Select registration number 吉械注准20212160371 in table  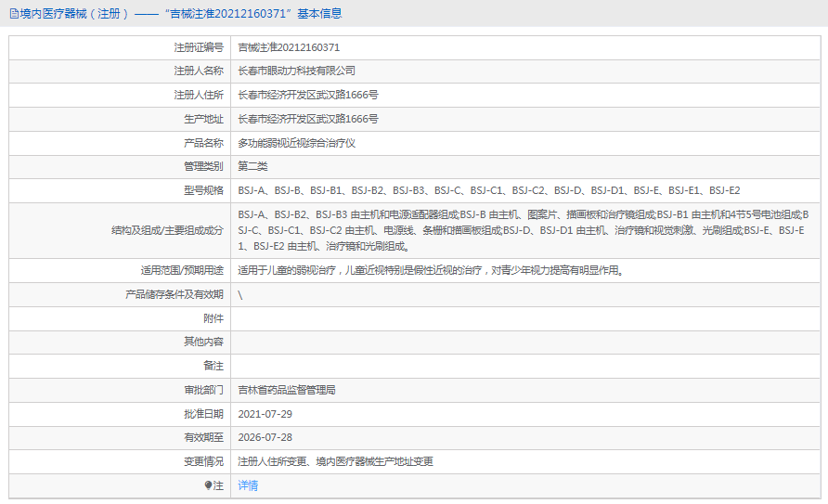pyautogui.click(x=289, y=47)
